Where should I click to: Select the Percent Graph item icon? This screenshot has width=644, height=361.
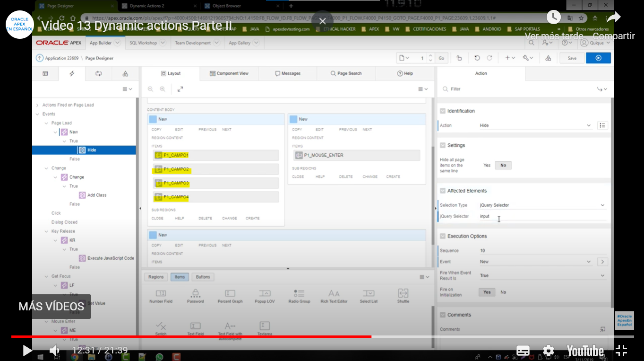(230, 293)
